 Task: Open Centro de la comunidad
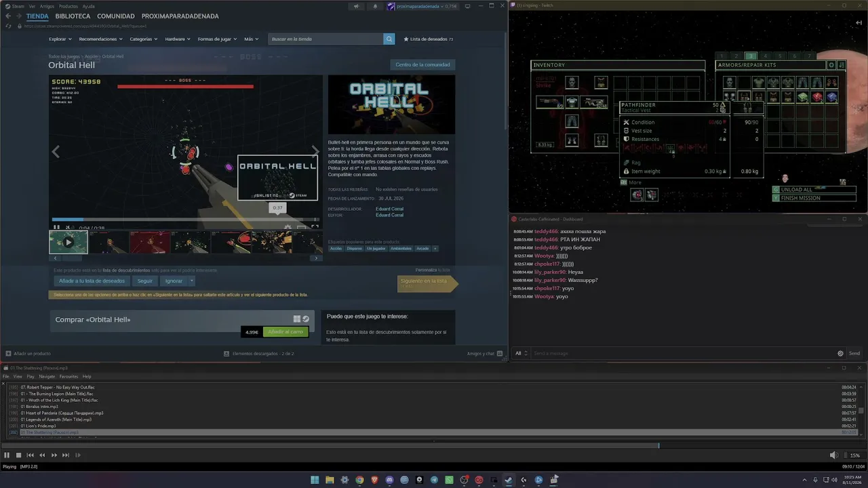pos(422,65)
